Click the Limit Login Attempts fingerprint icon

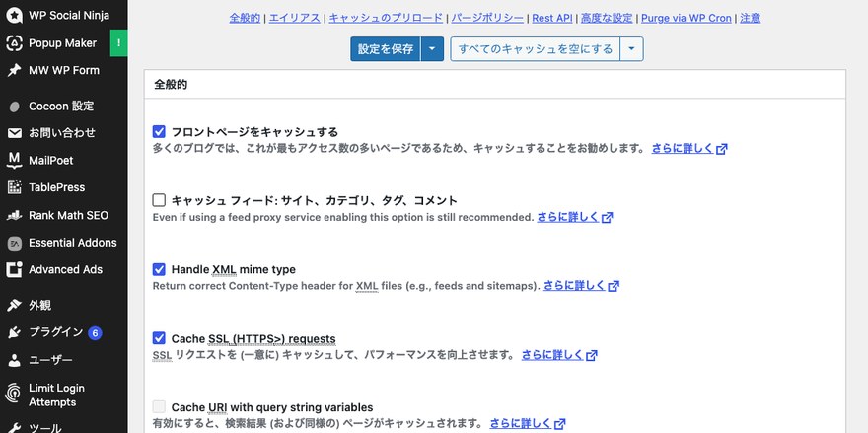point(13,394)
